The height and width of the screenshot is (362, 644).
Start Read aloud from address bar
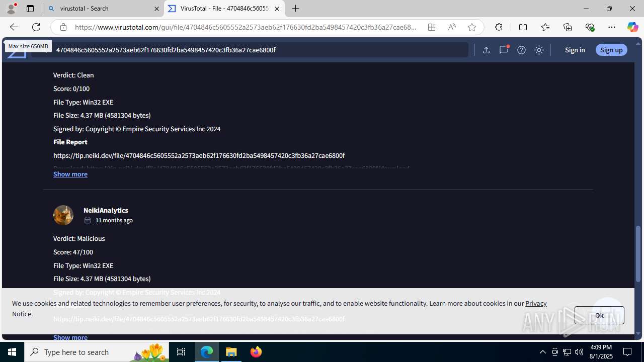pyautogui.click(x=452, y=27)
